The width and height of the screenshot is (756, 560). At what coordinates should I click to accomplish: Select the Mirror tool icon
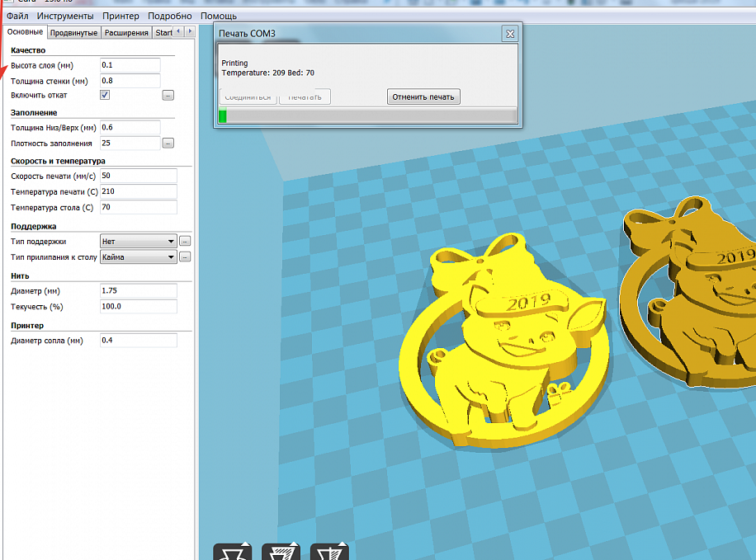pyautogui.click(x=329, y=551)
